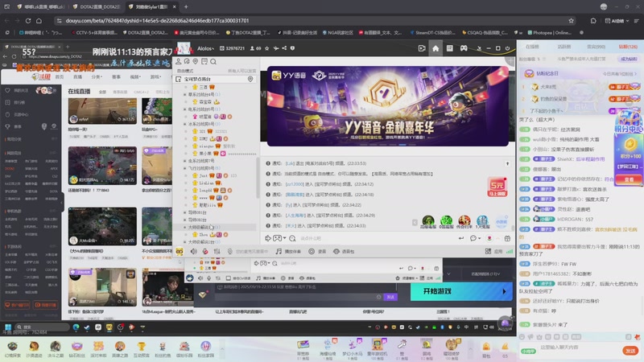Click the 录音 record button
This screenshot has height=362, width=644.
[x=317, y=251]
